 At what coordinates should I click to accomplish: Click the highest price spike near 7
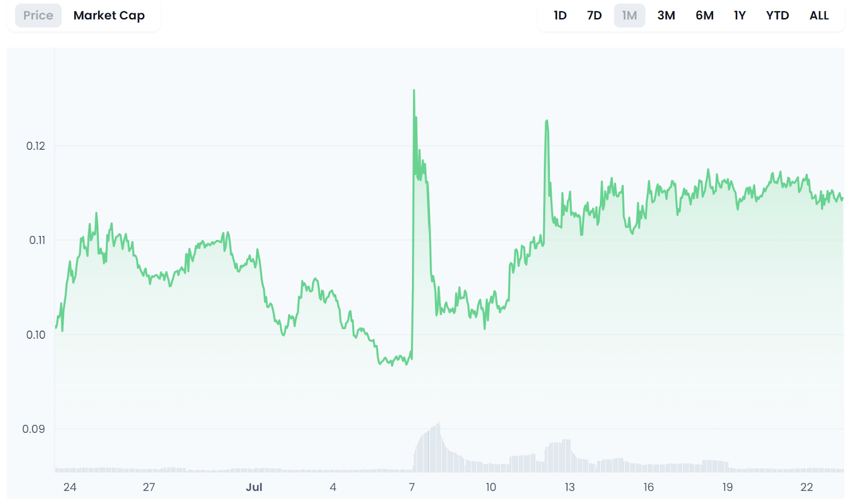tap(414, 91)
